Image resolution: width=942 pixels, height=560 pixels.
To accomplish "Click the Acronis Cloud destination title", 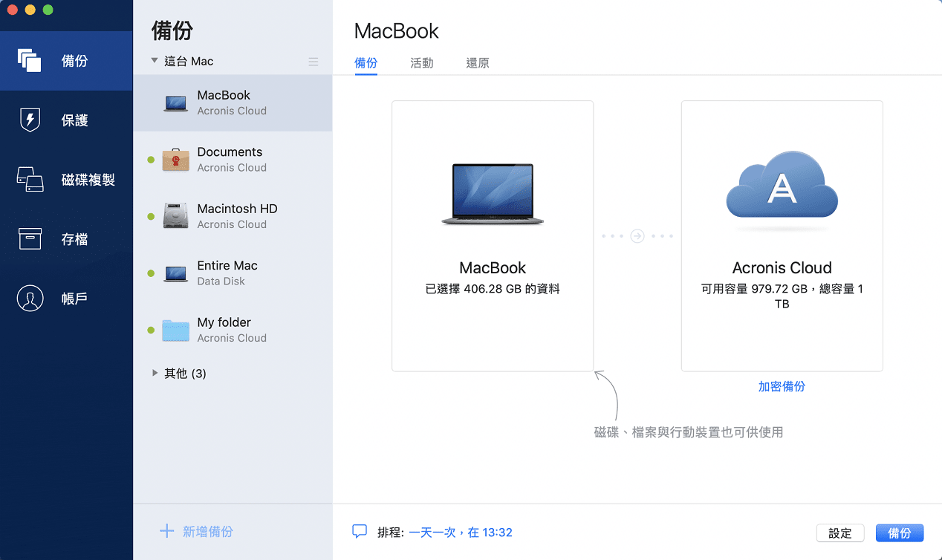I will click(x=782, y=267).
